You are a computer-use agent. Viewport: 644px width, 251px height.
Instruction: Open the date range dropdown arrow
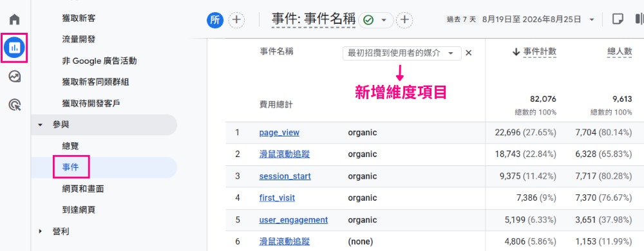[591, 19]
